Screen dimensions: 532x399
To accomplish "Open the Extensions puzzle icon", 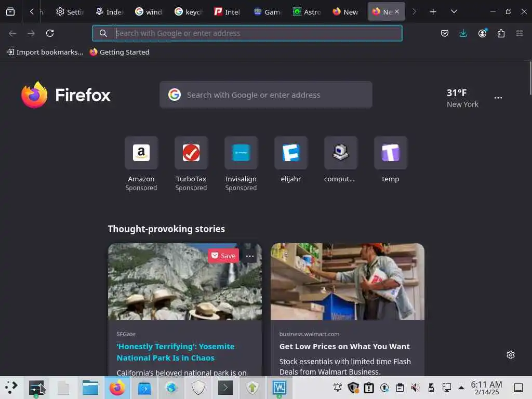I will 501,33.
